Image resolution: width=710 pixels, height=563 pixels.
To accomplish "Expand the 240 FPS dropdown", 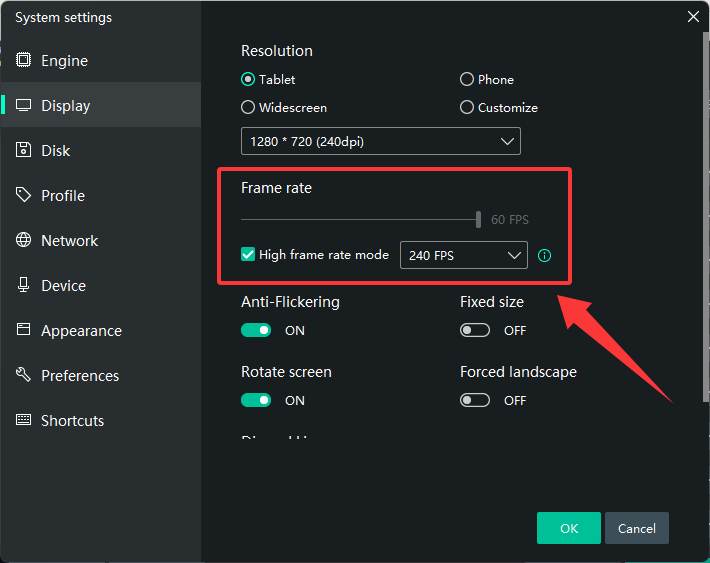I will (x=463, y=256).
